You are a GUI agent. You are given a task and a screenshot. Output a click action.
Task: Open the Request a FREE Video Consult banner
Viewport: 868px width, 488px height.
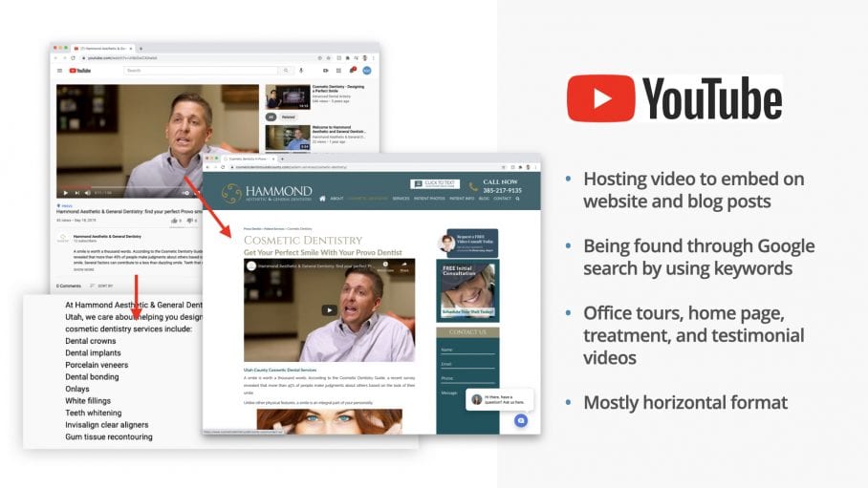tap(467, 243)
